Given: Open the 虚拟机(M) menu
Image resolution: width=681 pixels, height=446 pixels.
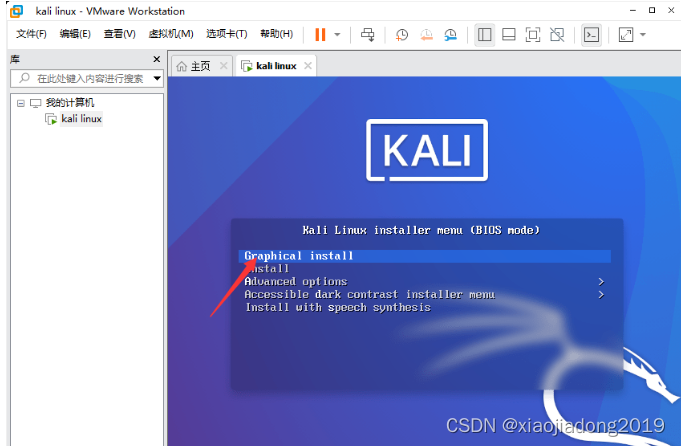Looking at the screenshot, I should 171,34.
